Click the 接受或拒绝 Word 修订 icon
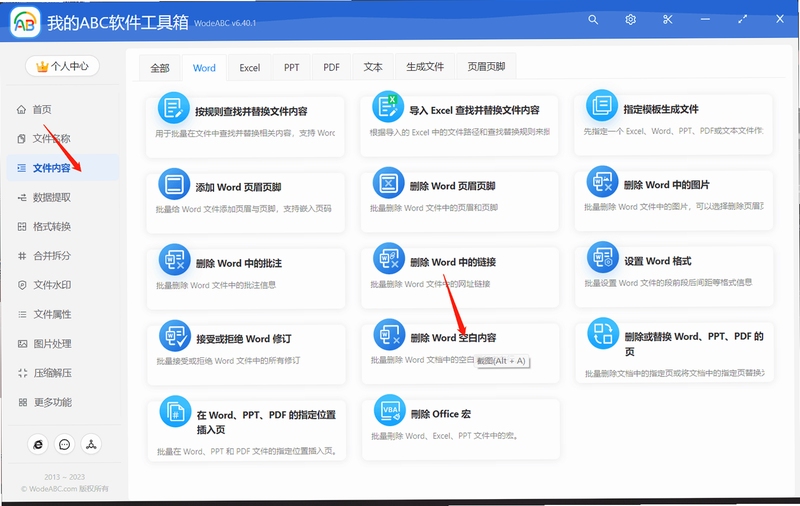Viewport: 800px width, 506px height. (175, 336)
